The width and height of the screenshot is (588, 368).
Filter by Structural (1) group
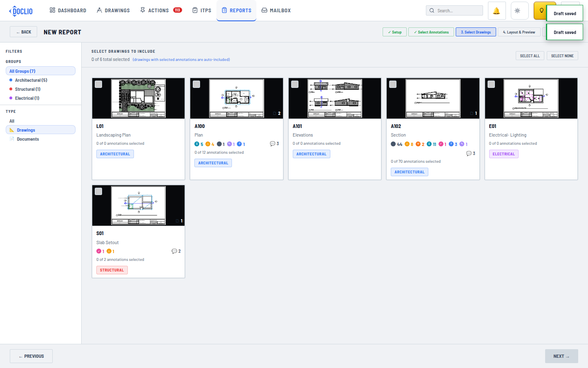pyautogui.click(x=40, y=89)
